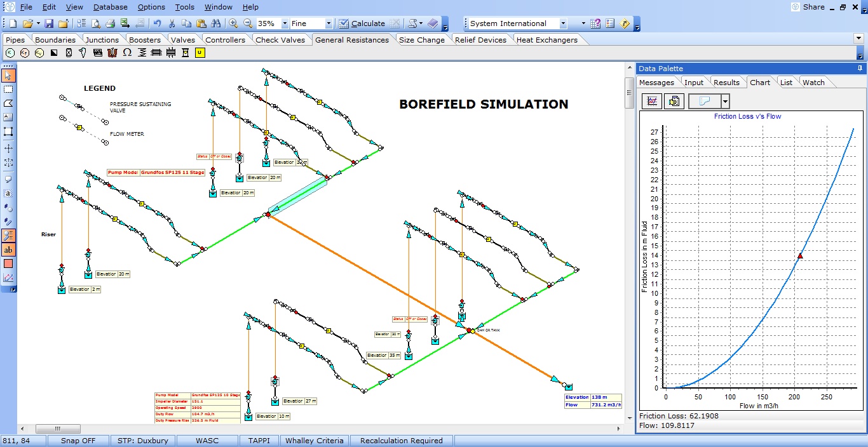Click the salmon color swatch tool
The width and height of the screenshot is (868, 447).
click(x=8, y=264)
